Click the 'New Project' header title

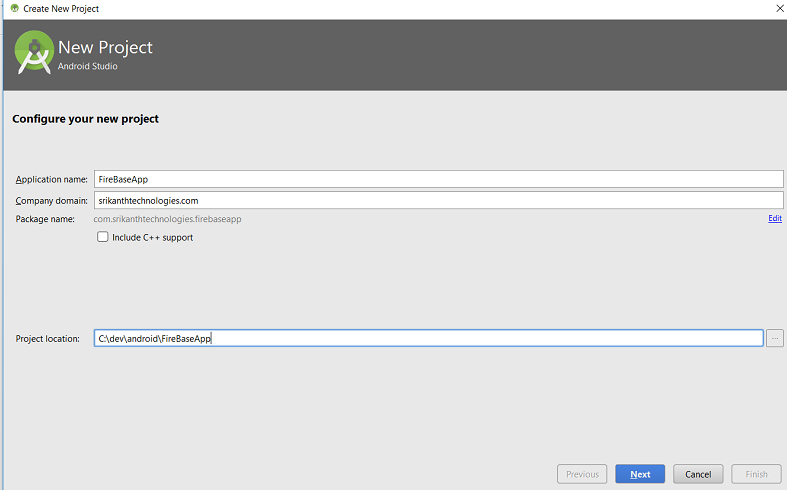point(105,47)
